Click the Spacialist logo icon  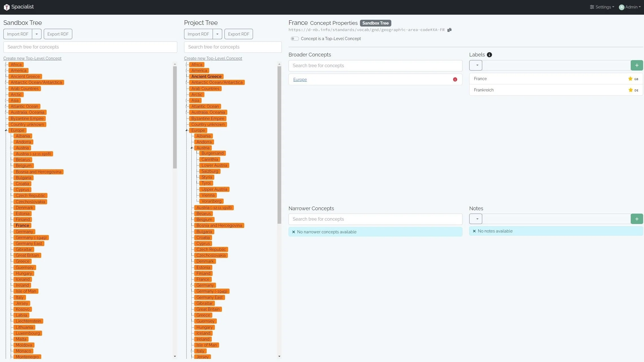pyautogui.click(x=6, y=7)
